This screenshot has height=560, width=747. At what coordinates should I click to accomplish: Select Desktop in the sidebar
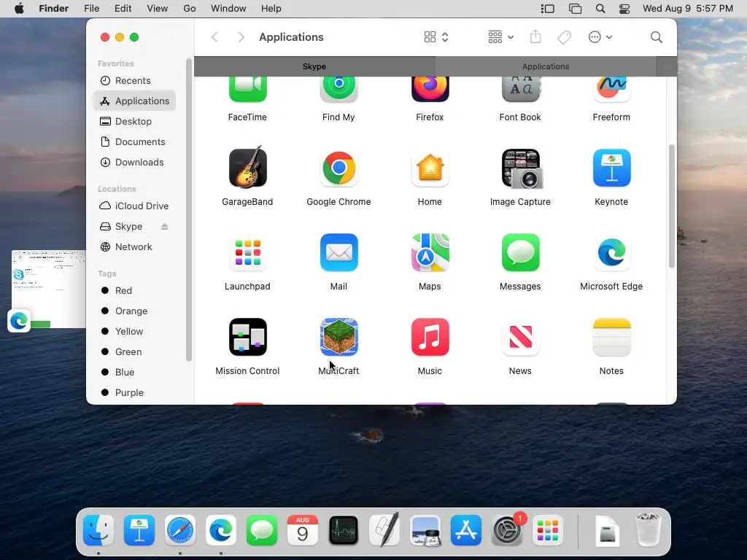135,122
